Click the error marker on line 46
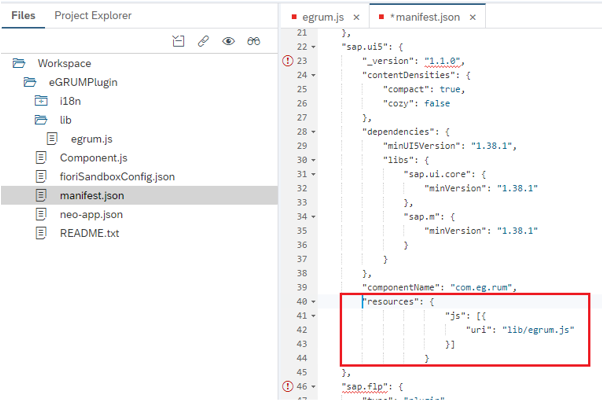Viewport: 602px width, 408px height. pyautogui.click(x=288, y=386)
